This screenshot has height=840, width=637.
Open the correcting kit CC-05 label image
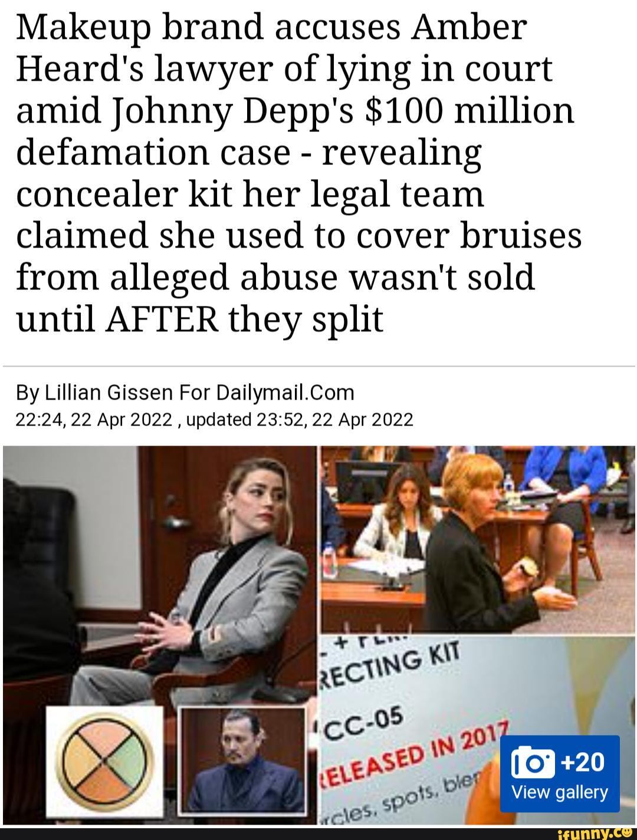pos(477,729)
